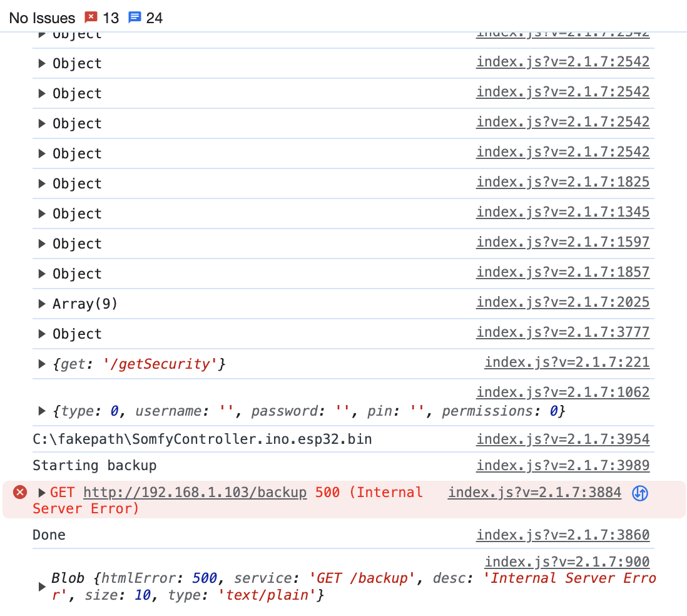Image resolution: width=687 pixels, height=616 pixels.
Task: Open index.js:3860 beside Done
Action: (563, 535)
